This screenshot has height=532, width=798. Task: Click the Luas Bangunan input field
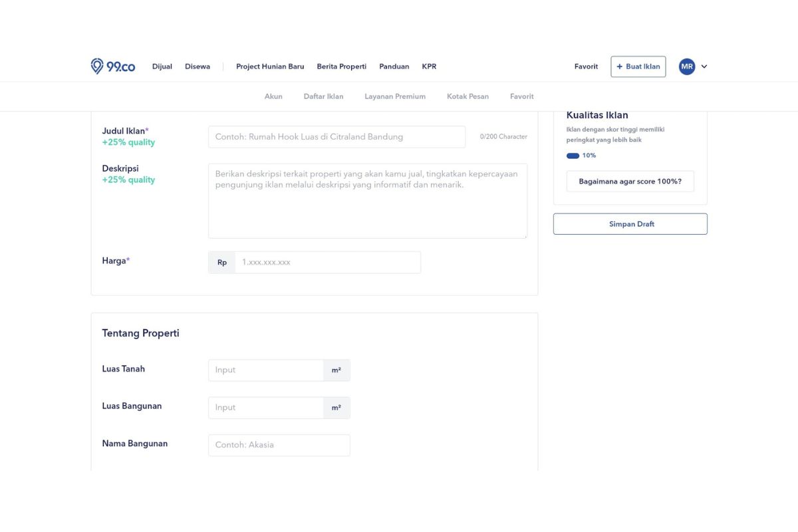(266, 408)
